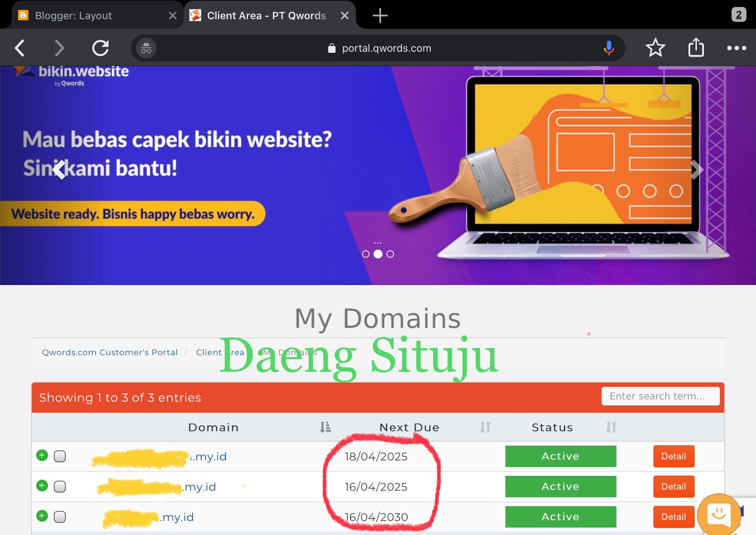Click the Active status for 16/04/2025 domain
756x535 pixels.
560,486
